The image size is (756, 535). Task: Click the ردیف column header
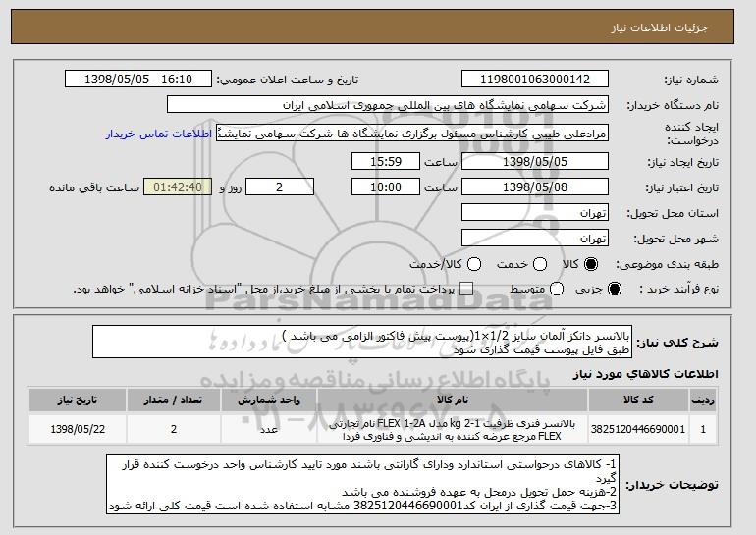703,400
